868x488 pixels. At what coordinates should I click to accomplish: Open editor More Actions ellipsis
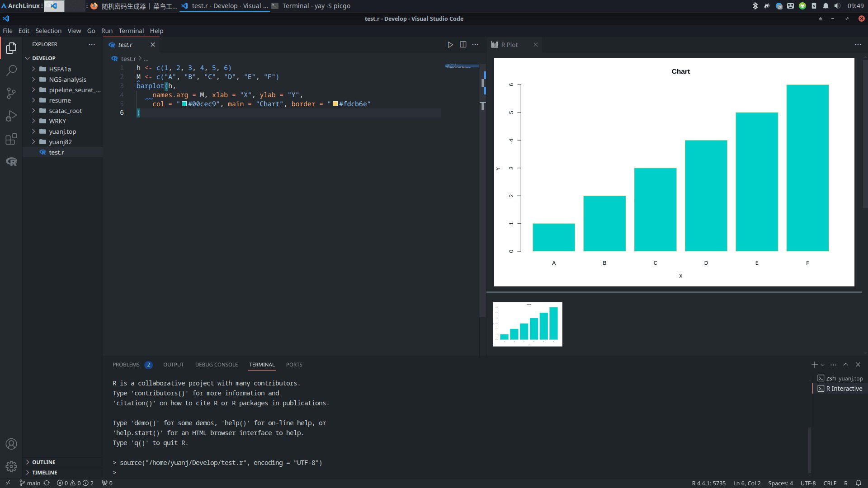click(475, 45)
